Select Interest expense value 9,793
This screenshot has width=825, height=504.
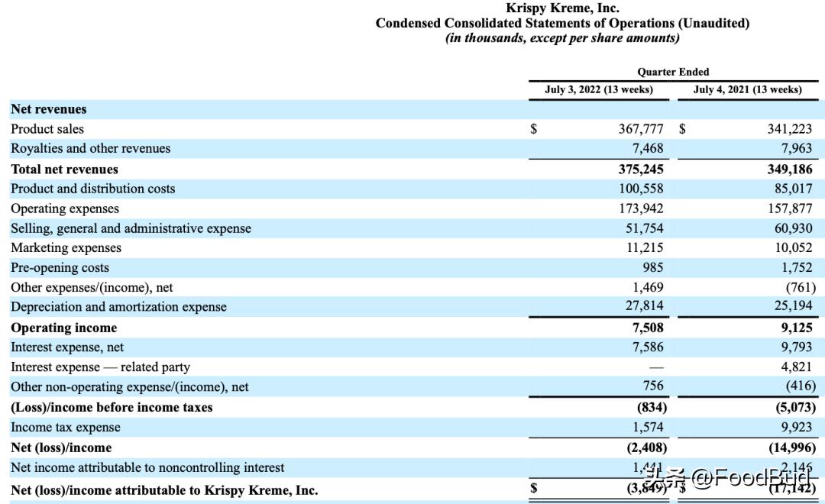(x=797, y=347)
